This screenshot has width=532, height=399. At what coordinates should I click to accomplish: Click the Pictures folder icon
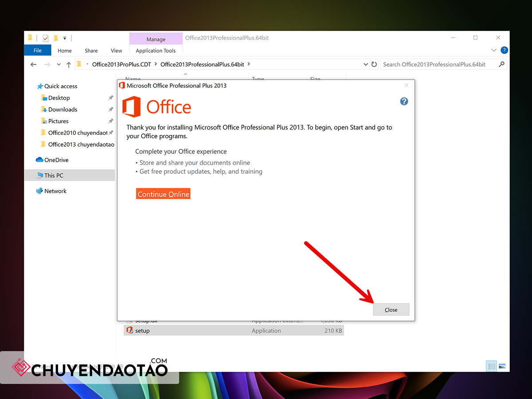(43, 121)
